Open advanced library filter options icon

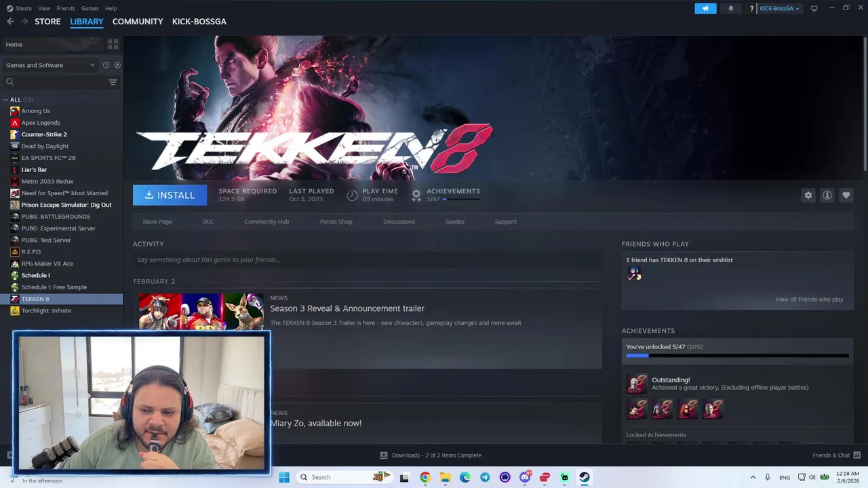pos(113,82)
